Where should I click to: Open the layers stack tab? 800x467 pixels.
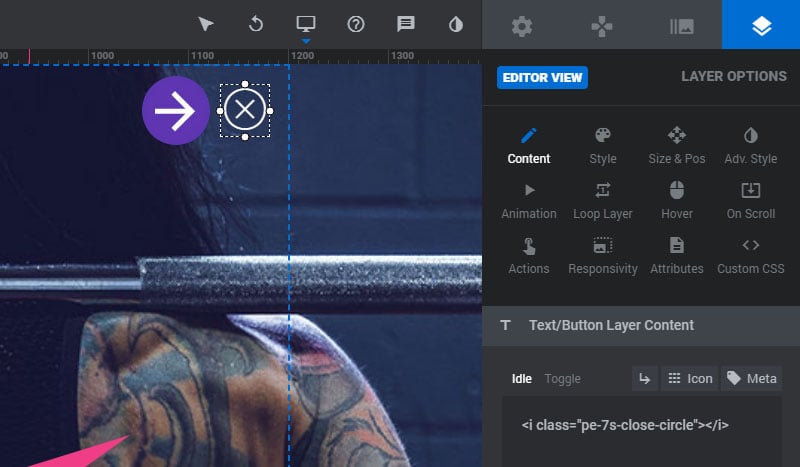point(761,26)
